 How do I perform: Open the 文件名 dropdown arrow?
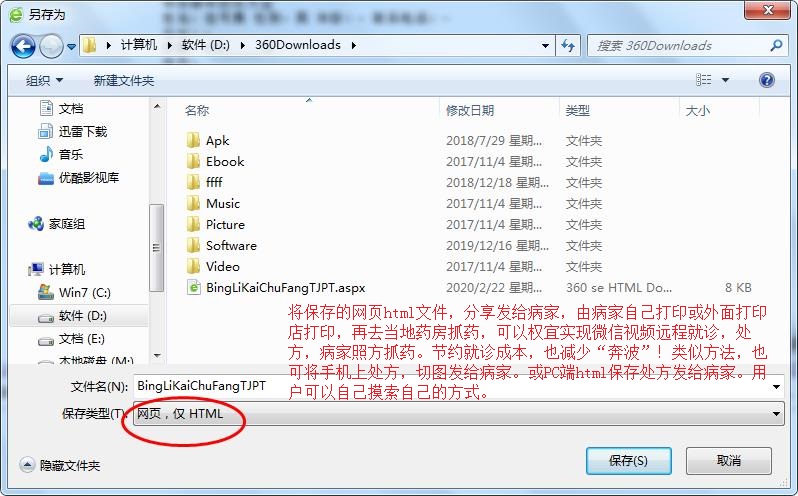(776, 386)
